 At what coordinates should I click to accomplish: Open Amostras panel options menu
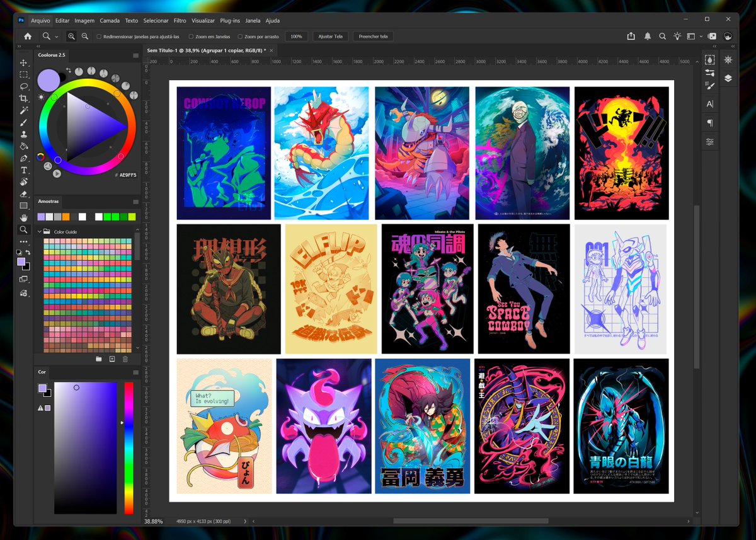point(135,202)
